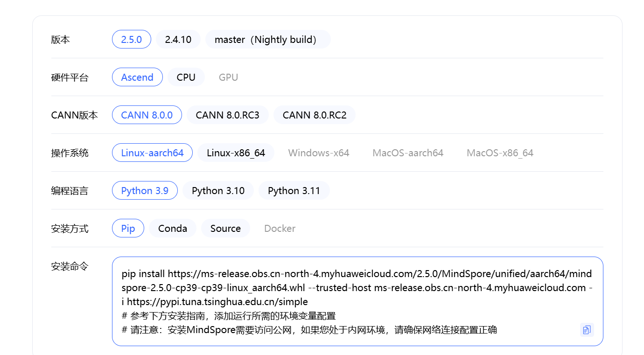Click the 操作系统 row label
This screenshot has width=644, height=355.
(x=70, y=153)
